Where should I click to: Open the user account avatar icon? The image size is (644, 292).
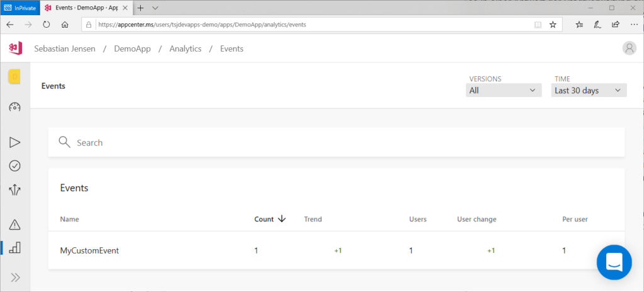point(628,48)
